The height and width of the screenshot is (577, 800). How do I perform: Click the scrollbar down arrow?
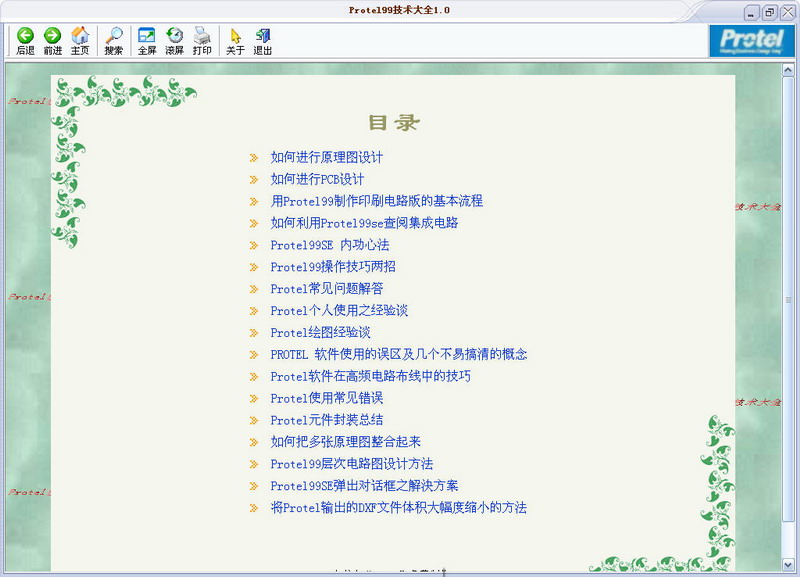(788, 565)
